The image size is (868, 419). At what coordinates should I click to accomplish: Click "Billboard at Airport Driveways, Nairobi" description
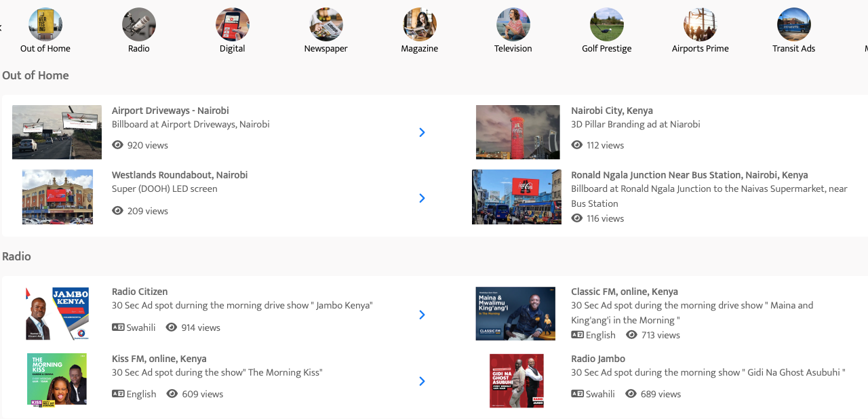(191, 125)
